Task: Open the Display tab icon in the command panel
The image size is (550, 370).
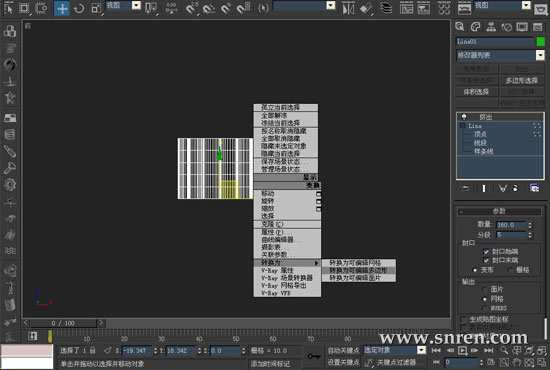Action: coord(522,27)
